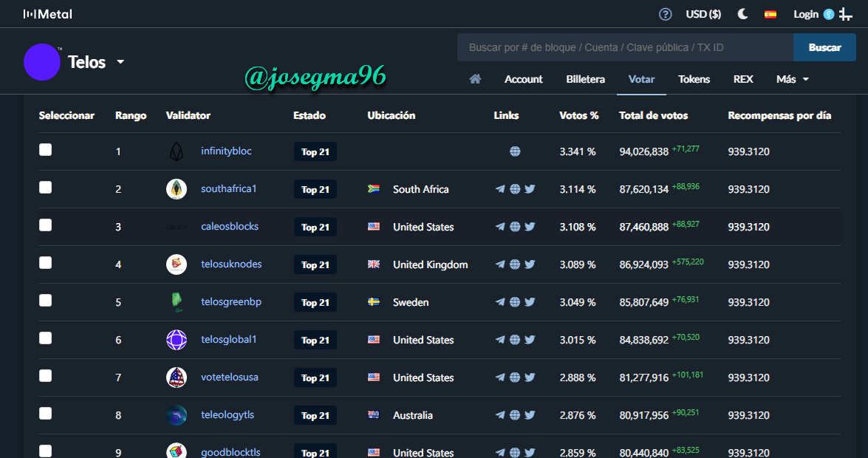
Task: Open telosglobal1 Twitter icon
Action: click(530, 340)
